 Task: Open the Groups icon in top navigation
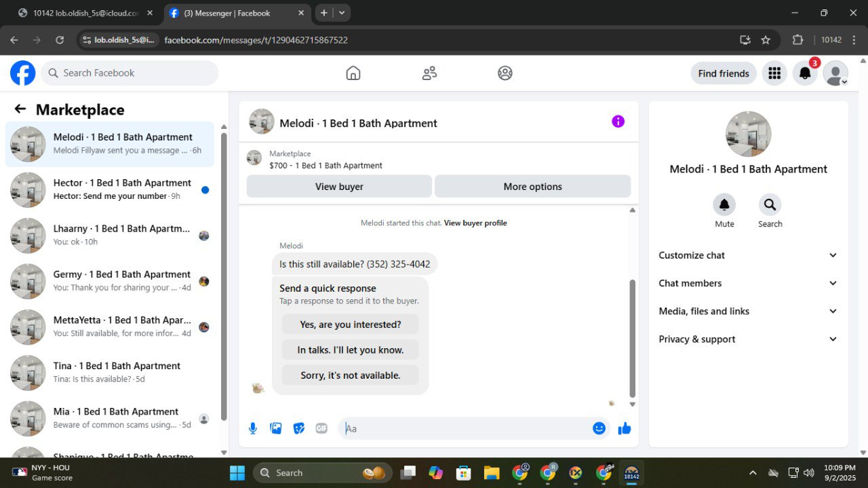[505, 73]
